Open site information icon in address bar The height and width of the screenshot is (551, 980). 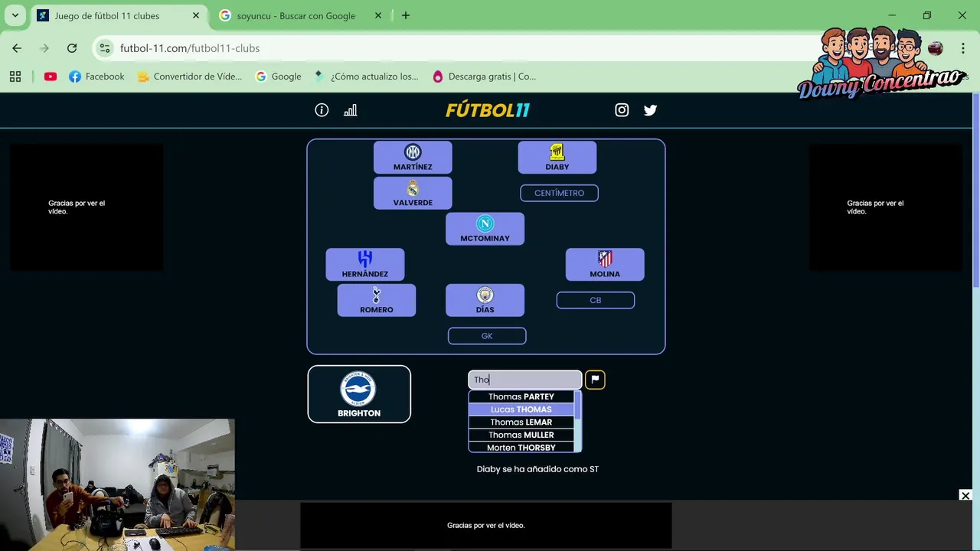(x=105, y=48)
